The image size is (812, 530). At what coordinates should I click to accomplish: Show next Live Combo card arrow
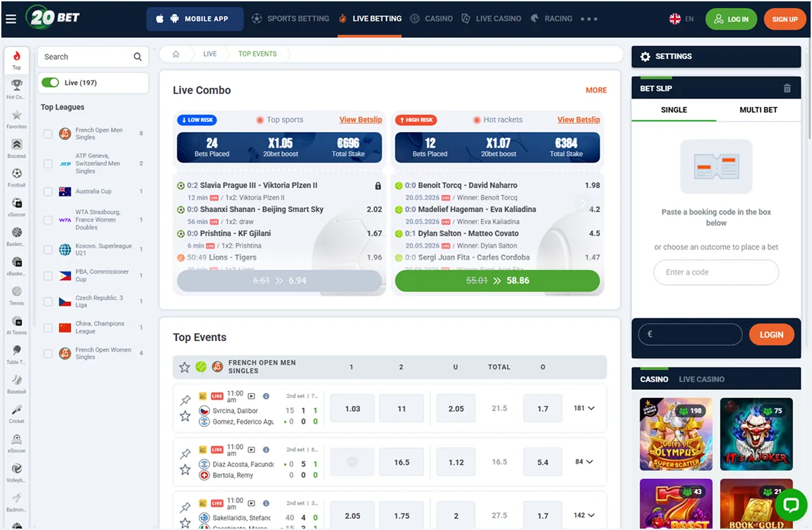583,203
